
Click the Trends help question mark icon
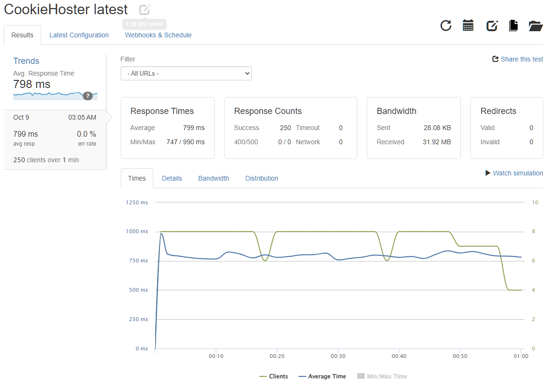88,96
